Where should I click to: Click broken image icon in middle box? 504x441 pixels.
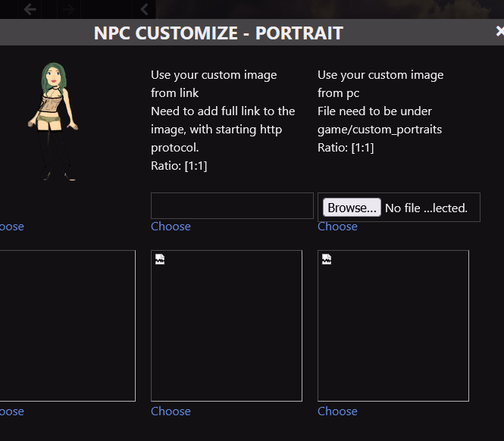(160, 260)
